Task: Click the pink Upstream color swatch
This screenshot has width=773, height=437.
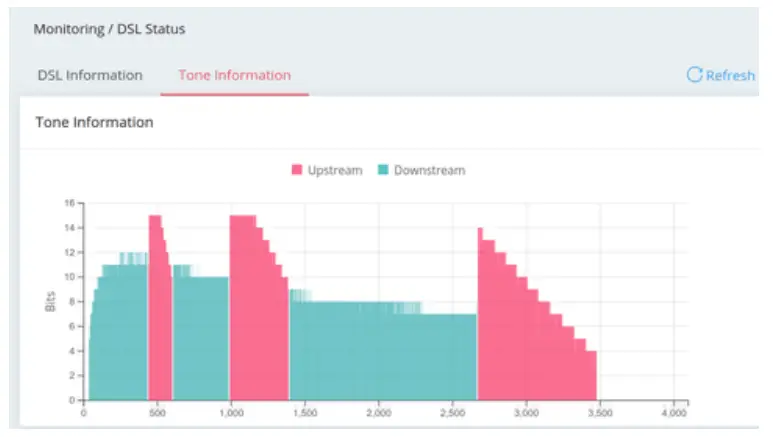Action: coord(297,170)
